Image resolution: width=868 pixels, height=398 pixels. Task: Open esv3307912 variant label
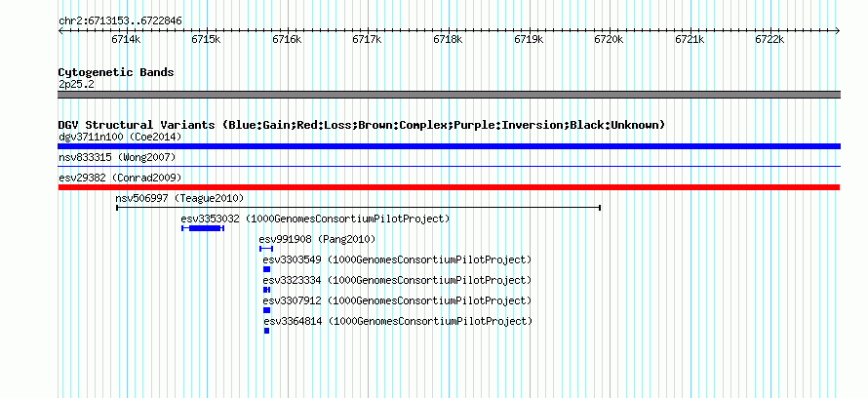click(397, 300)
